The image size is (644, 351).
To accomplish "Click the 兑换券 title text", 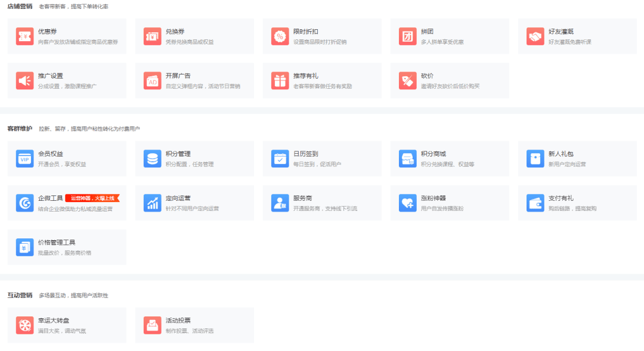I will click(175, 32).
